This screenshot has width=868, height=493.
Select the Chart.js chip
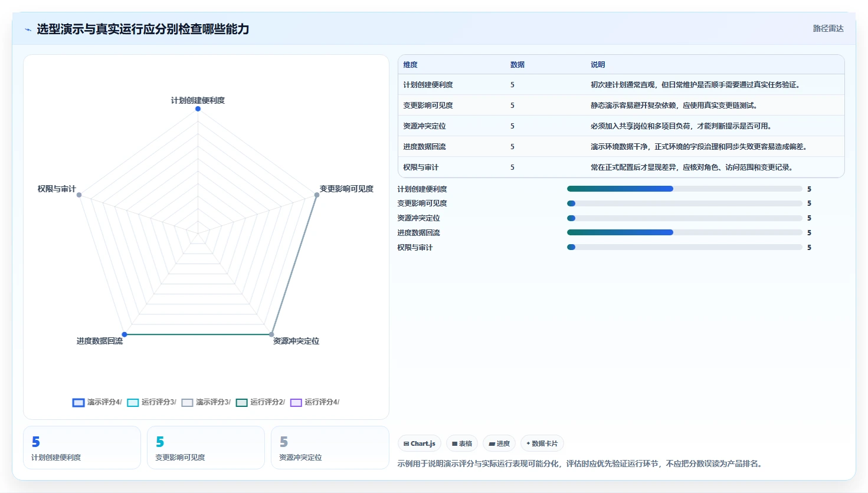(420, 443)
